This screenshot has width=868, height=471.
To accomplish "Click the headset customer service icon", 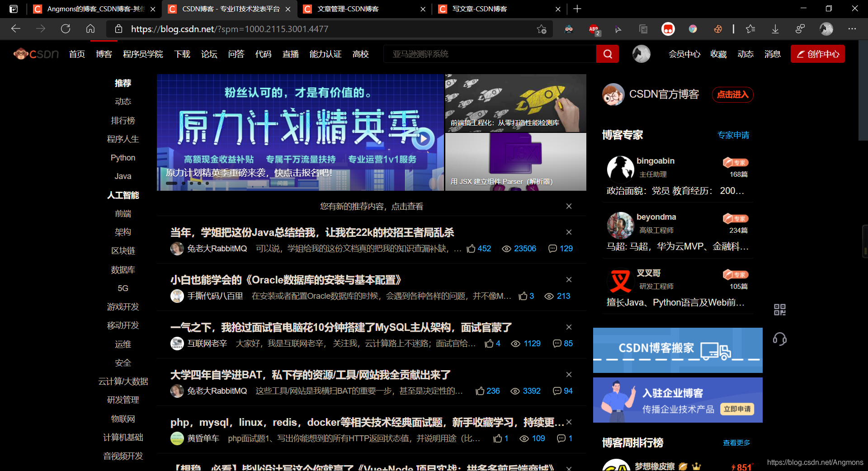I will [779, 339].
